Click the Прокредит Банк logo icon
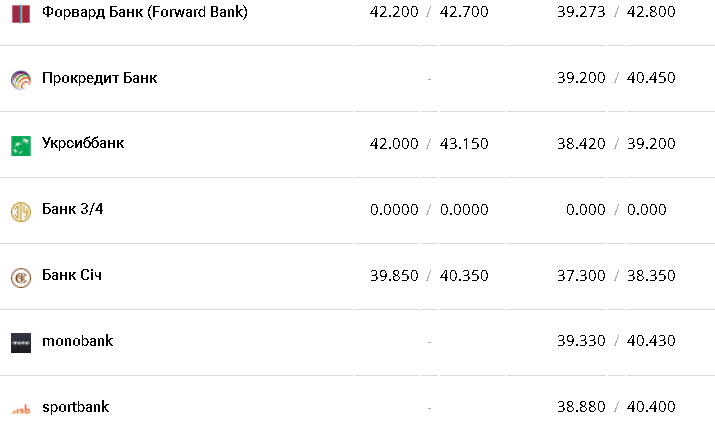This screenshot has height=438, width=715. [21, 79]
